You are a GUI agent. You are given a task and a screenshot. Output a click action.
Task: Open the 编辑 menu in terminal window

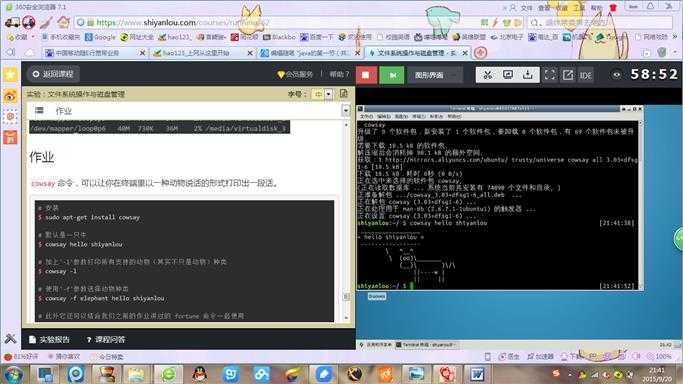click(x=383, y=117)
